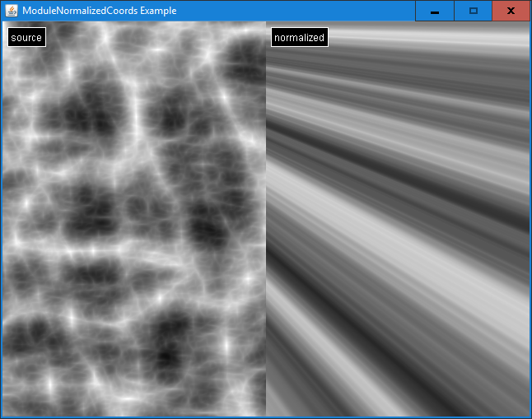Click the bottom center of the normalized image

398,412
